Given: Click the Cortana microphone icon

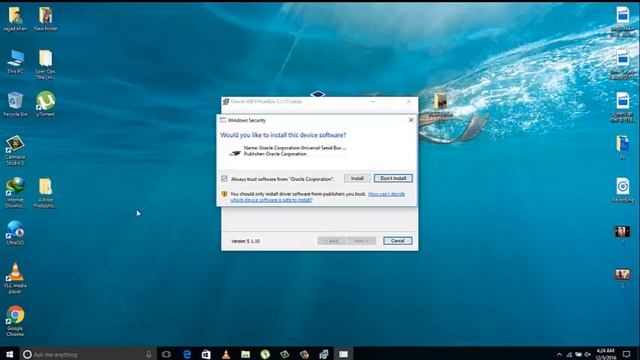Looking at the screenshot, I should coord(149,354).
